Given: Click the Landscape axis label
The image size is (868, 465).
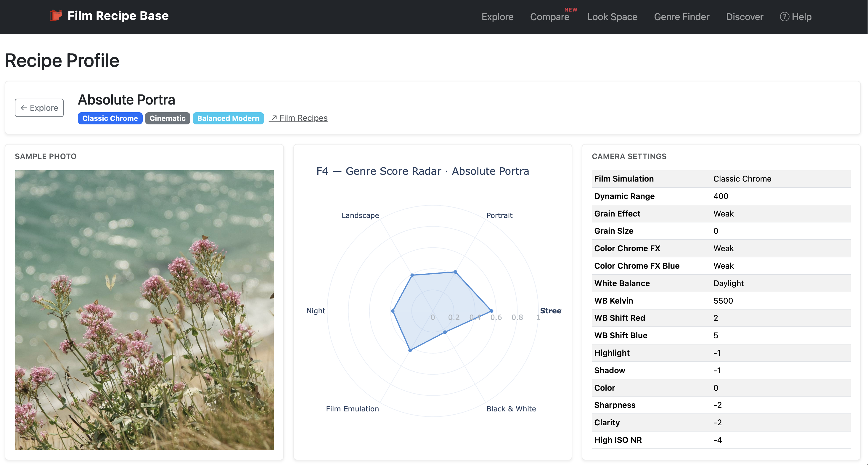Looking at the screenshot, I should 360,215.
